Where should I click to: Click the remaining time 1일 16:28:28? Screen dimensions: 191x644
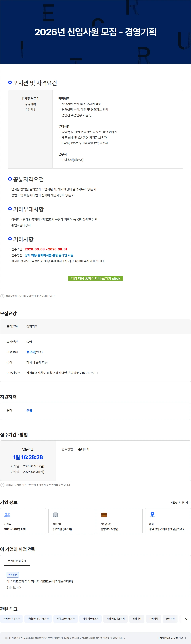click(28, 457)
